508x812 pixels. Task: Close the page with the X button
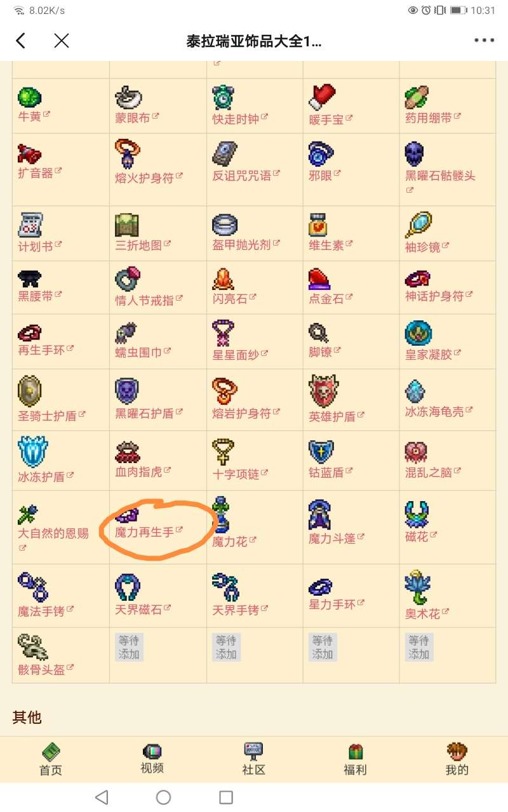[x=62, y=41]
